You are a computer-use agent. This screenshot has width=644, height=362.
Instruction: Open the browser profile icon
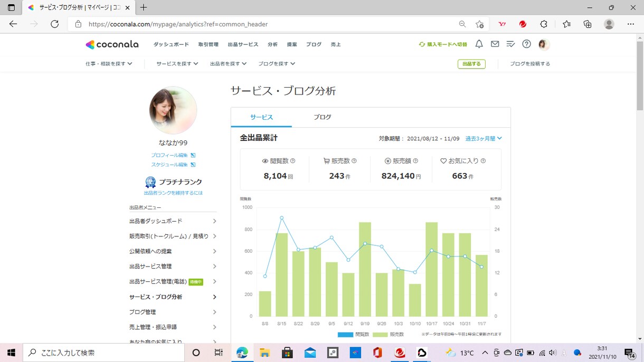(609, 24)
